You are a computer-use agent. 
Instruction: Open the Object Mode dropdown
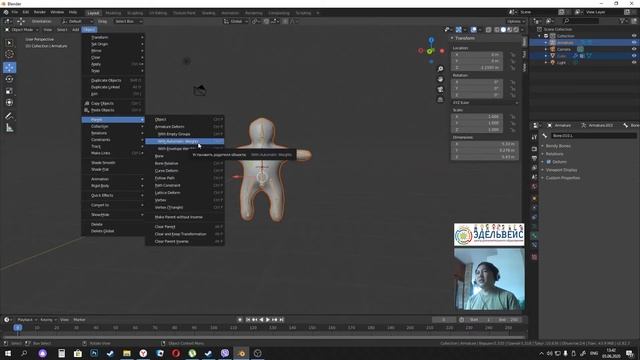(x=22, y=30)
